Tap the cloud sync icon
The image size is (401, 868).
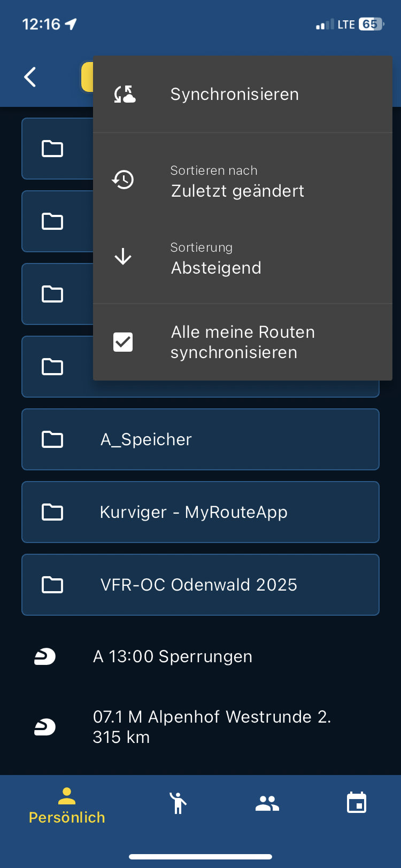[x=124, y=94]
